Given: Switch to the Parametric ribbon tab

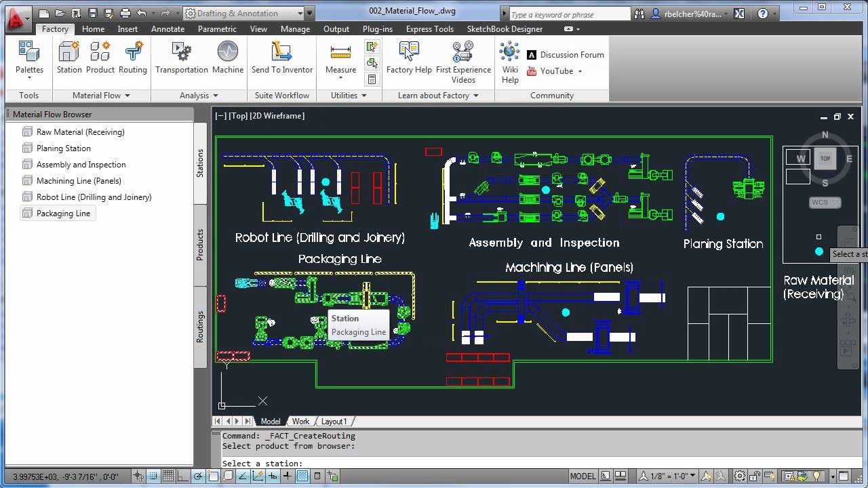Looking at the screenshot, I should (217, 28).
